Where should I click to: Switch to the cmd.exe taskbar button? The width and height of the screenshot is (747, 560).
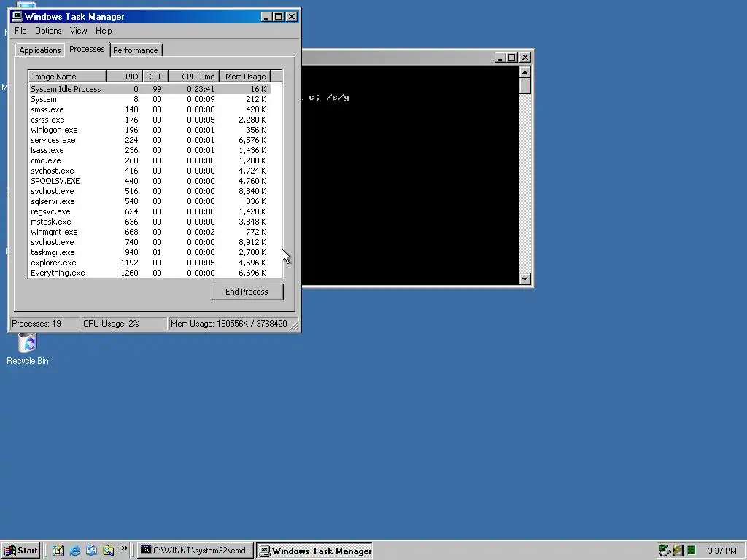tap(196, 551)
